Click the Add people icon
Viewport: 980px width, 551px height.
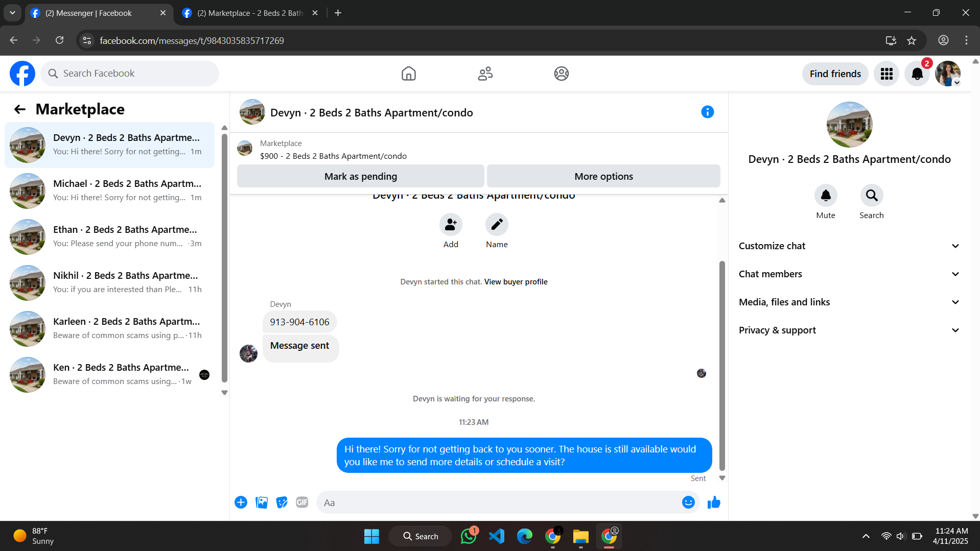click(451, 224)
